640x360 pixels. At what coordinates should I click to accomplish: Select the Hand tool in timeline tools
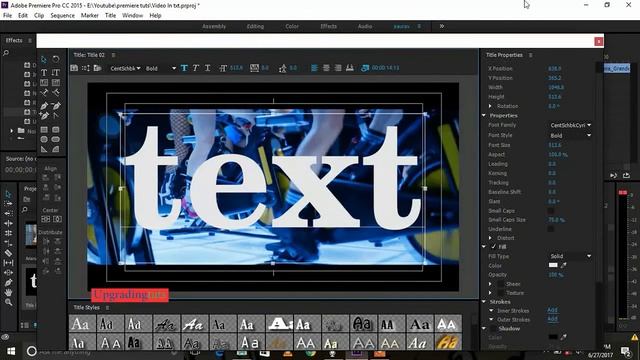coord(8,292)
